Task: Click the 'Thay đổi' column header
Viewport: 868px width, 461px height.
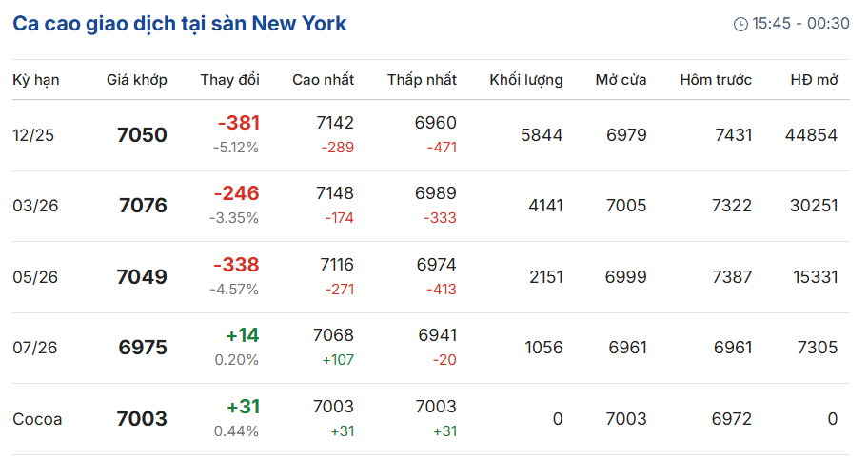Action: point(229,80)
